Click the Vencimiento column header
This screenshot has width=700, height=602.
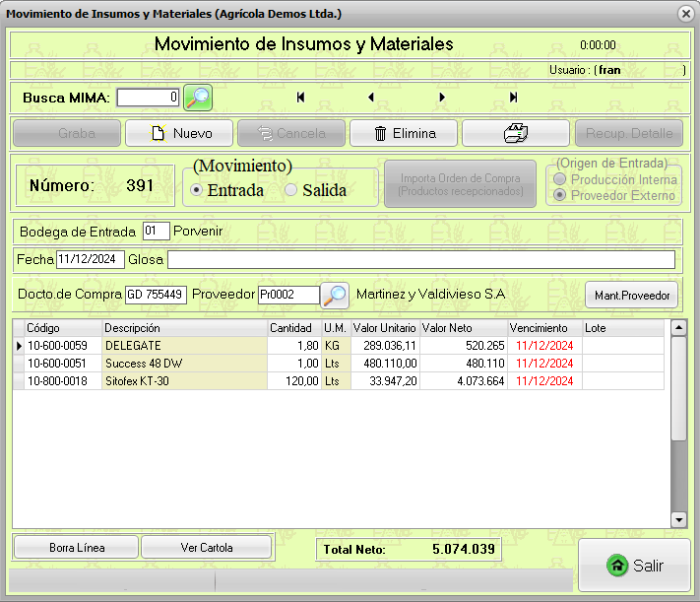(545, 328)
